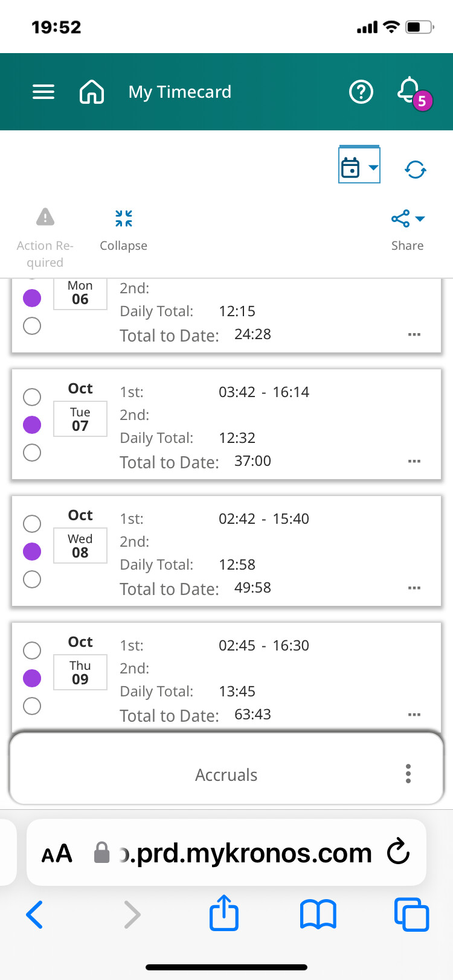Screen dimensions: 453x980
Task: Go to the Home icon
Action: coord(92,92)
